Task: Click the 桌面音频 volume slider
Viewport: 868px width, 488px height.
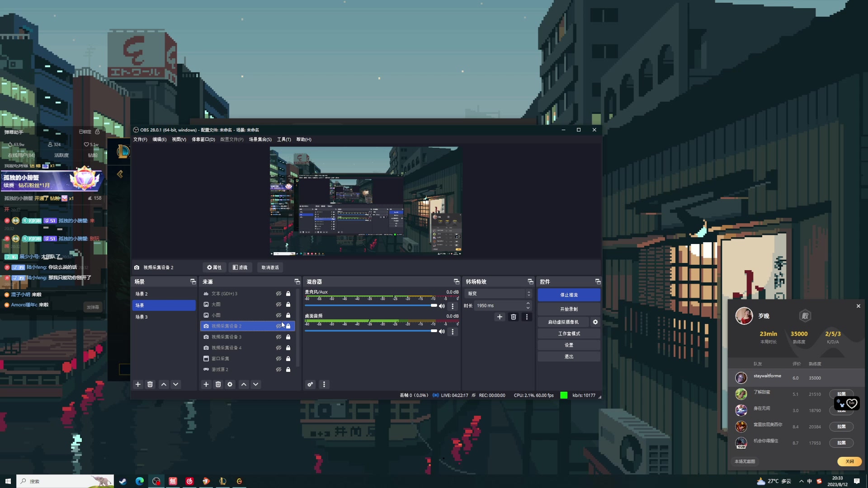Action: 371,331
